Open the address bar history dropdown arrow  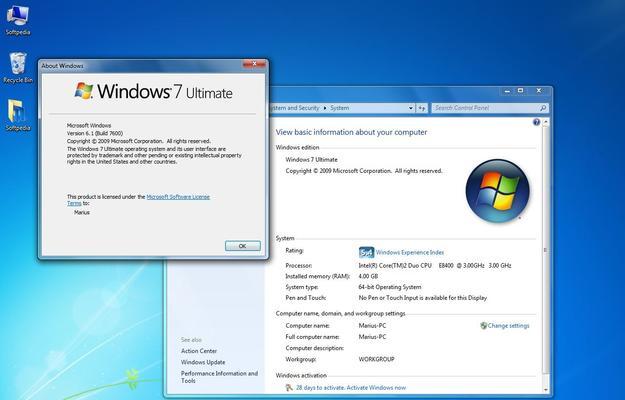(x=411, y=108)
